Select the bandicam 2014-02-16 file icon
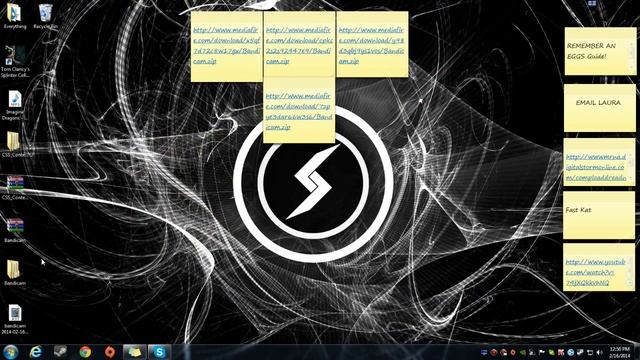The image size is (640, 360). (x=15, y=319)
